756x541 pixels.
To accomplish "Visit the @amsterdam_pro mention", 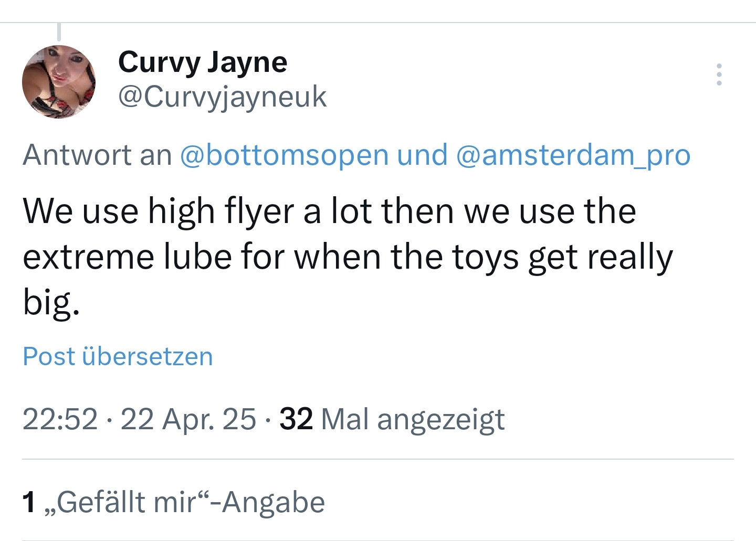I will [573, 155].
